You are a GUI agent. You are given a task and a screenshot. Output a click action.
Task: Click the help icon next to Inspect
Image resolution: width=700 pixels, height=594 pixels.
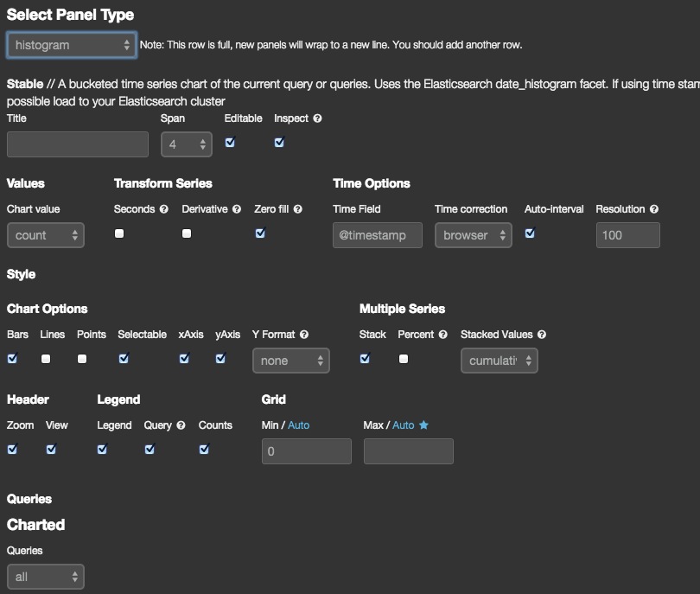coord(317,118)
